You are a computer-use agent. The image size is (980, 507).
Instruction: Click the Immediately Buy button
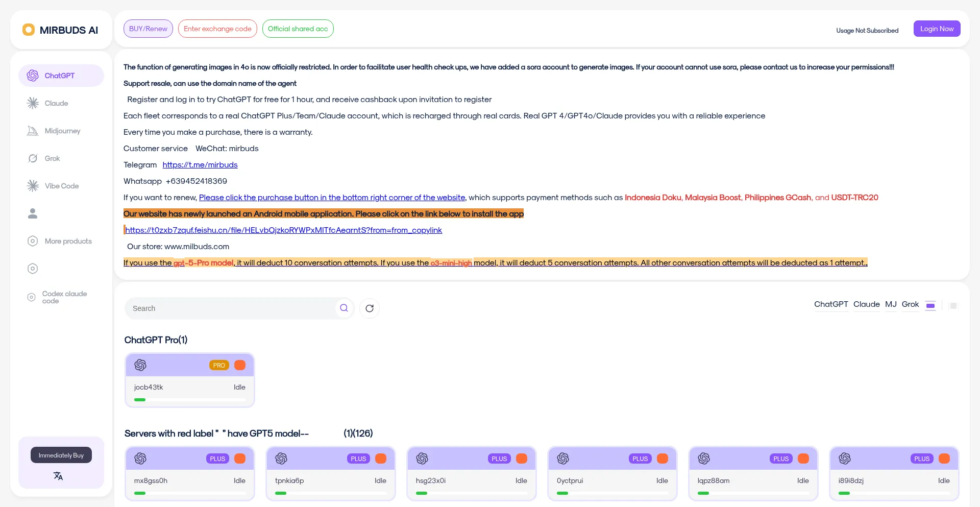point(61,455)
